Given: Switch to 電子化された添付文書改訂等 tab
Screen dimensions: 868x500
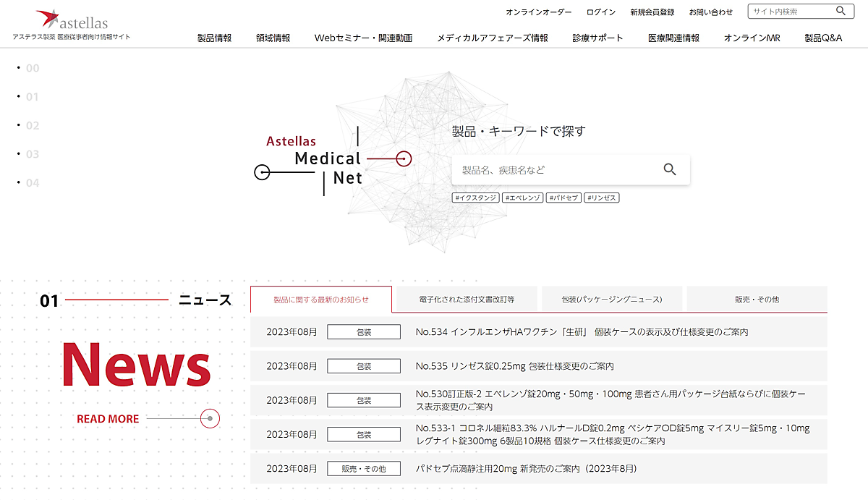Looking at the screenshot, I should (467, 299).
